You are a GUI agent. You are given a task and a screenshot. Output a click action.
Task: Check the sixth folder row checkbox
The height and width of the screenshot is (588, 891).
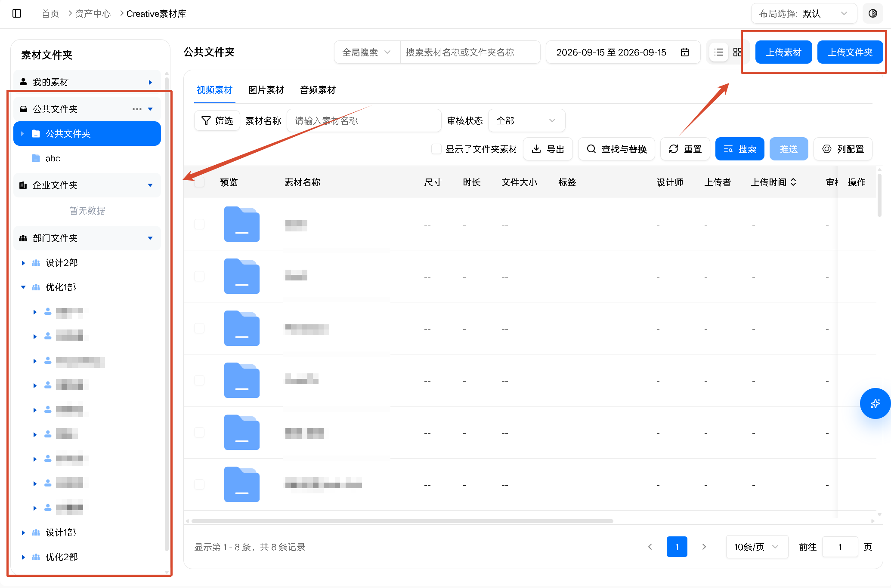(x=199, y=484)
